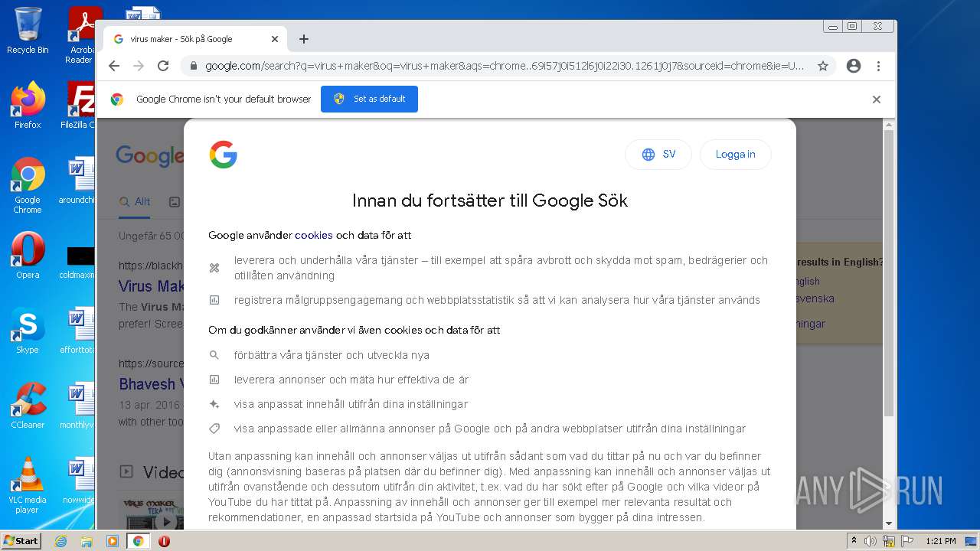Launch Google Chrome desktop shortcut
Screen dimensions: 980x551
coord(28,186)
